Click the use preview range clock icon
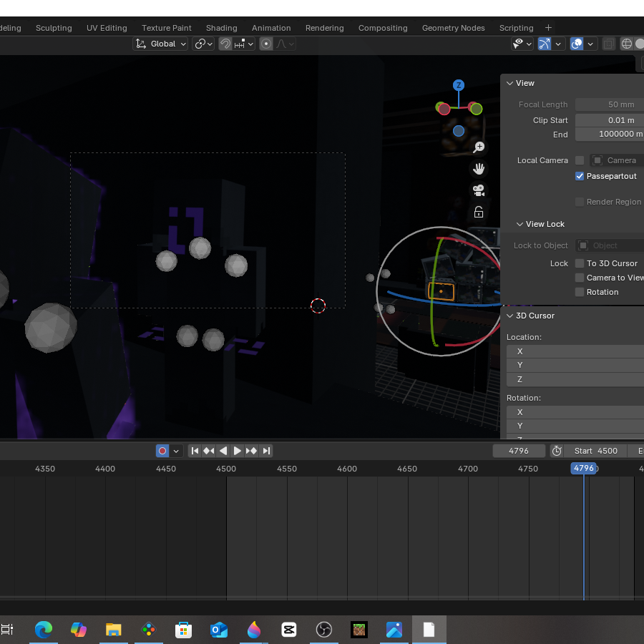Image resolution: width=644 pixels, height=644 pixels. pyautogui.click(x=557, y=451)
